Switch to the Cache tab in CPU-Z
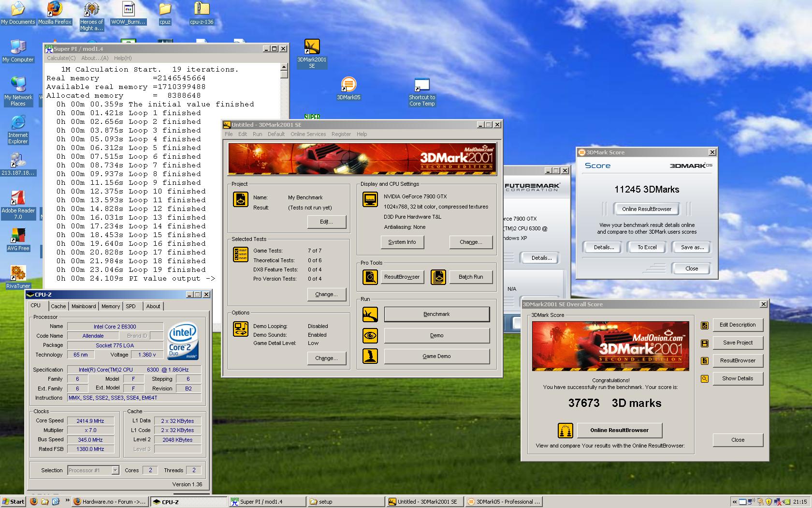The width and height of the screenshot is (812, 508). pyautogui.click(x=58, y=306)
